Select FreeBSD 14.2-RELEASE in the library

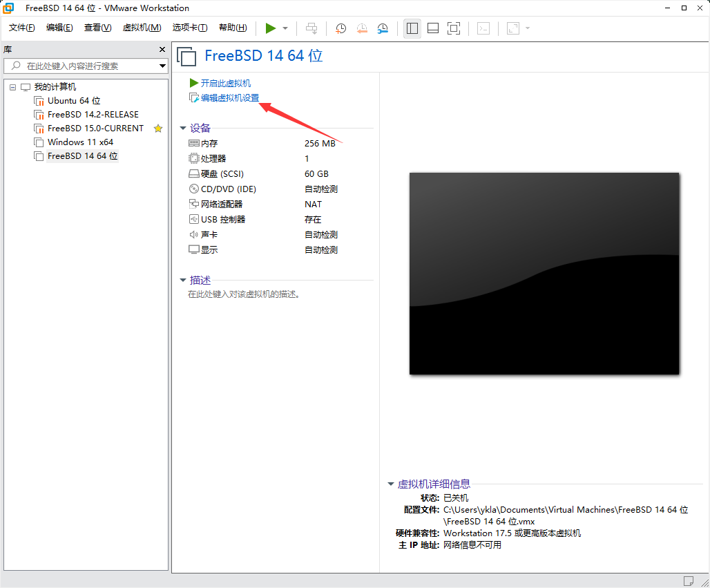click(x=93, y=115)
